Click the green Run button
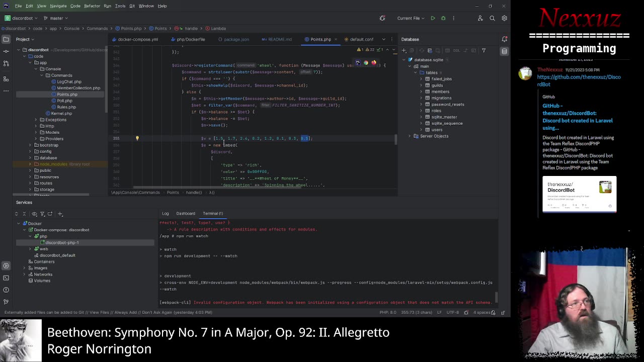Viewport: 644px width, 362px height. pos(433,18)
